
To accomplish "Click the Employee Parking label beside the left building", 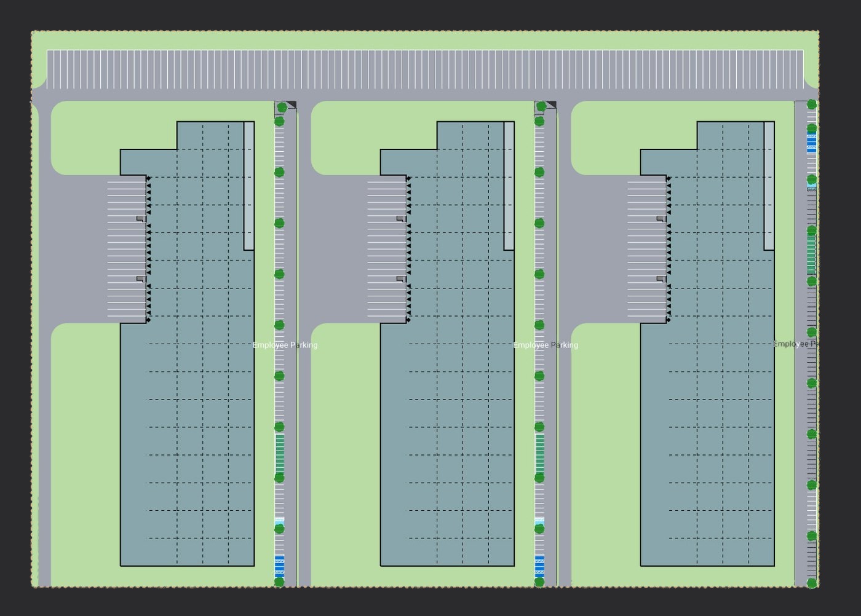I will pyautogui.click(x=285, y=346).
